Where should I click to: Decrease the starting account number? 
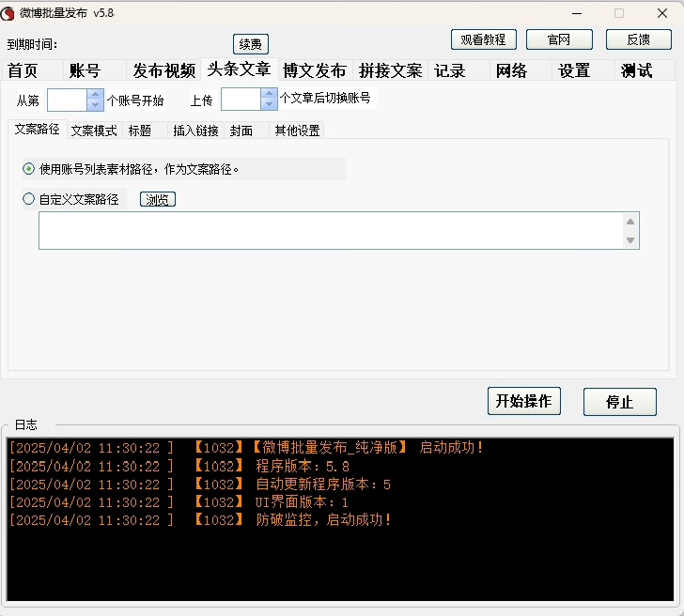pos(95,105)
